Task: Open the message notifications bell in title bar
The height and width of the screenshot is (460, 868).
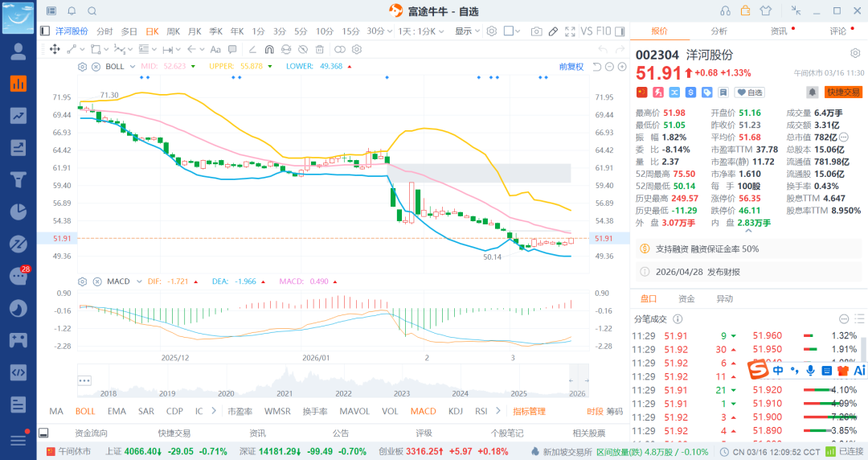Action: point(72,11)
